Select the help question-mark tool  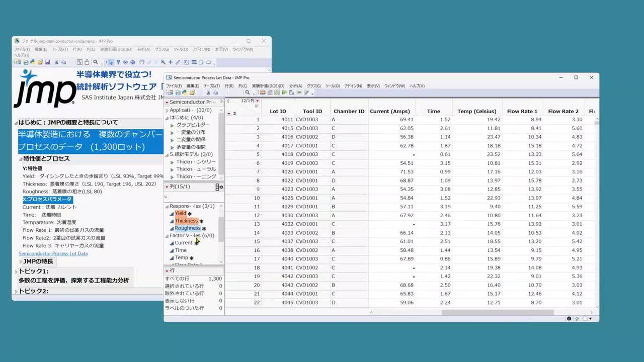(x=118, y=62)
